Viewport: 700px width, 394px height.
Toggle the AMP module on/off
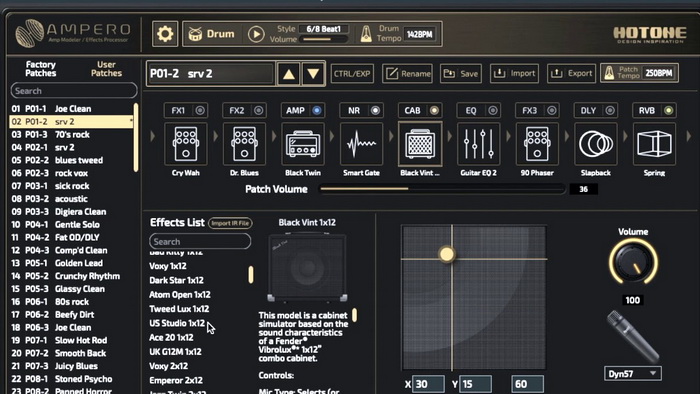pos(317,110)
